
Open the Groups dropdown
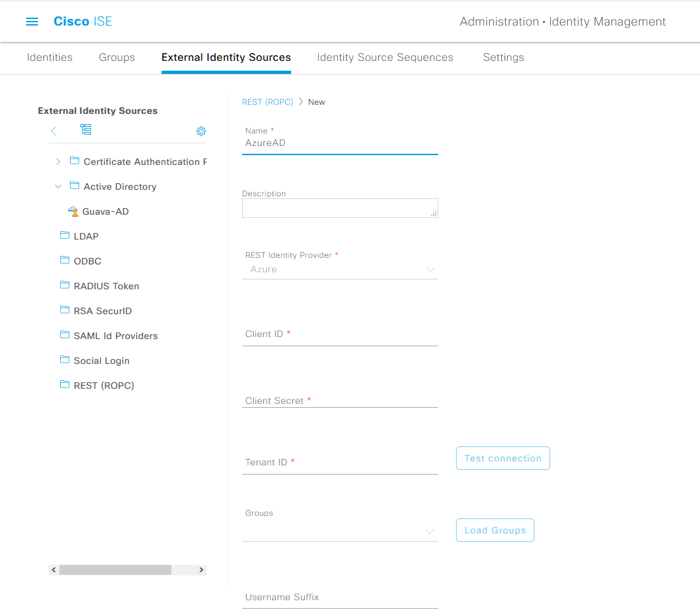[340, 531]
